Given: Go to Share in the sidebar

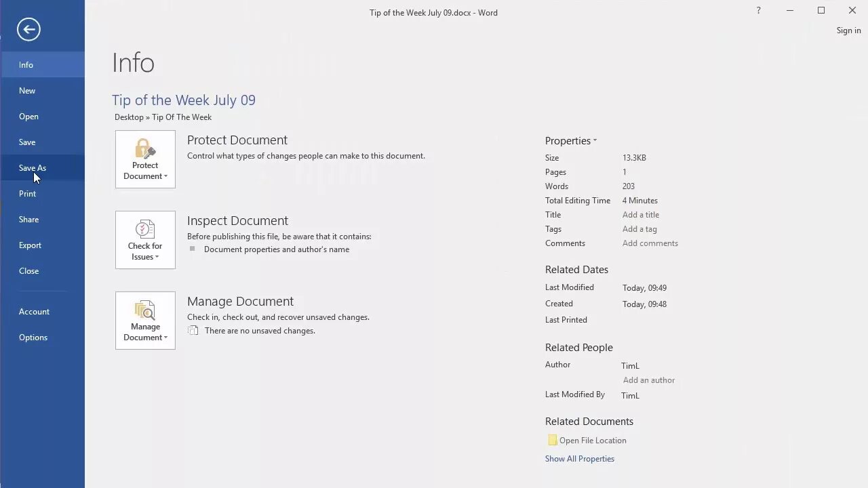Looking at the screenshot, I should [x=42, y=219].
